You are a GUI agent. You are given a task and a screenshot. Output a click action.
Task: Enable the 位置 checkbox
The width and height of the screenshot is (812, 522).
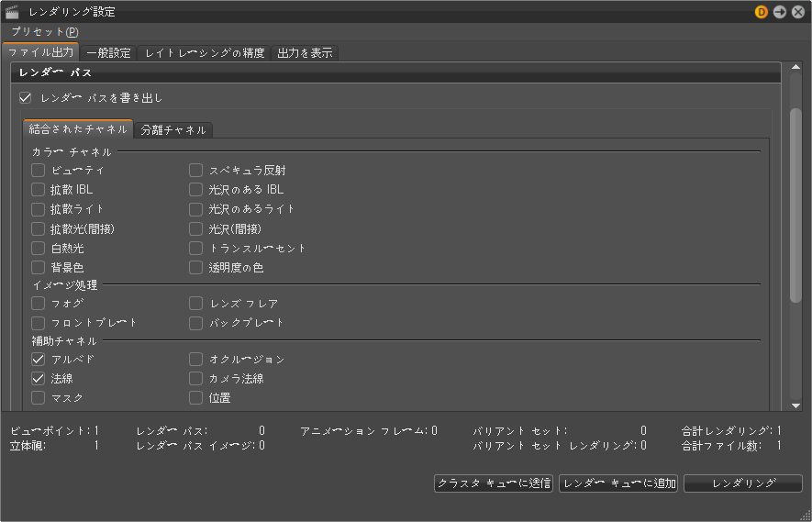[x=195, y=398]
